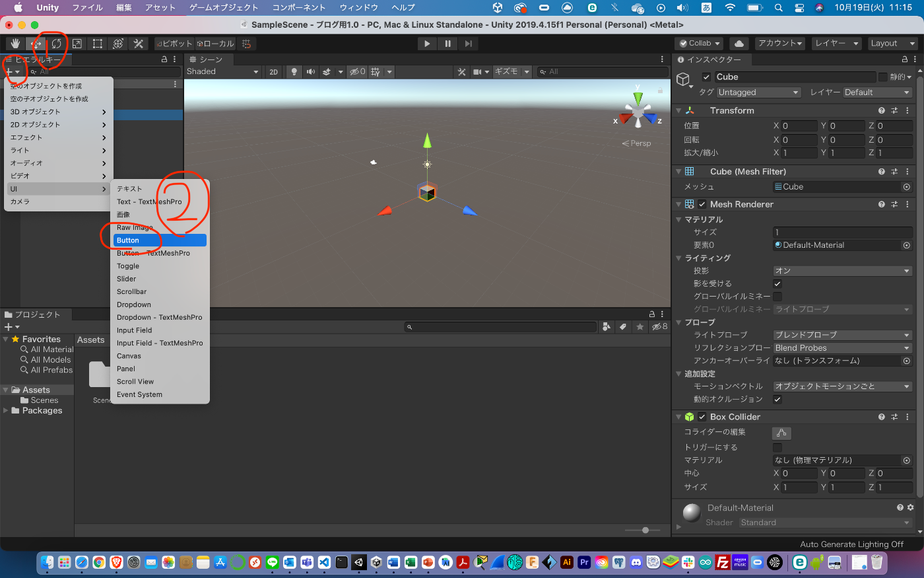
Task: Toggle grid snapping icon in toolbar
Action: point(246,44)
